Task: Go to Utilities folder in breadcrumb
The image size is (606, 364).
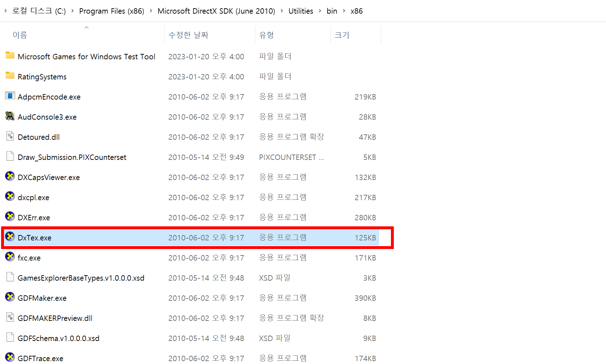Action: 301,11
